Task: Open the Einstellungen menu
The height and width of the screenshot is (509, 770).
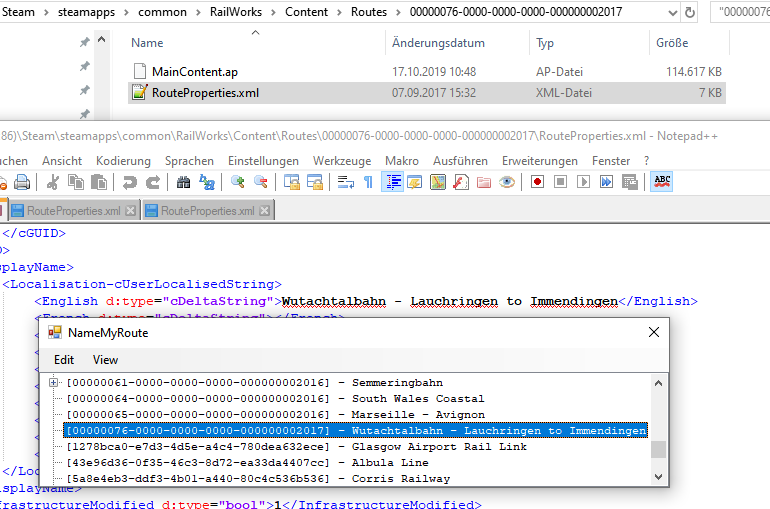Action: point(263,161)
